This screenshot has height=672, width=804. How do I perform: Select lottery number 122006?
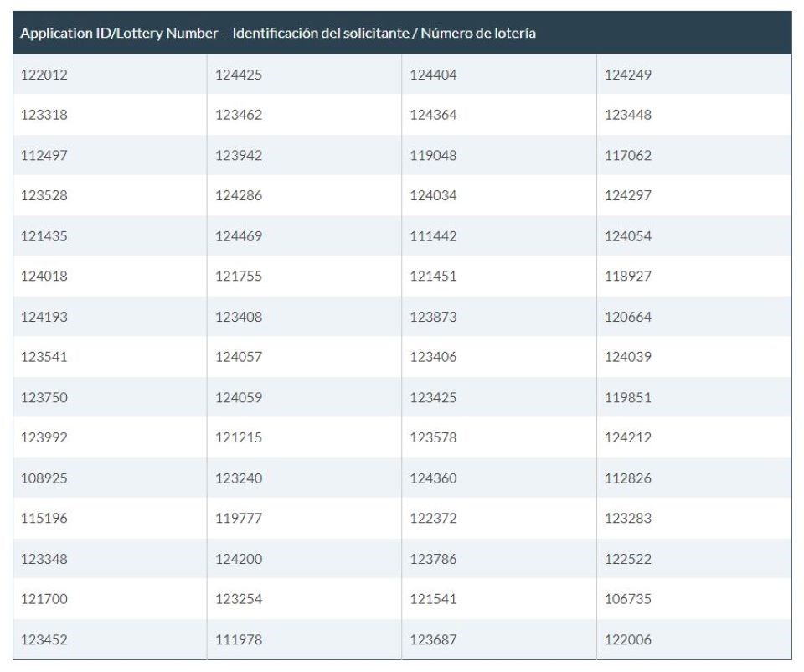pos(627,639)
